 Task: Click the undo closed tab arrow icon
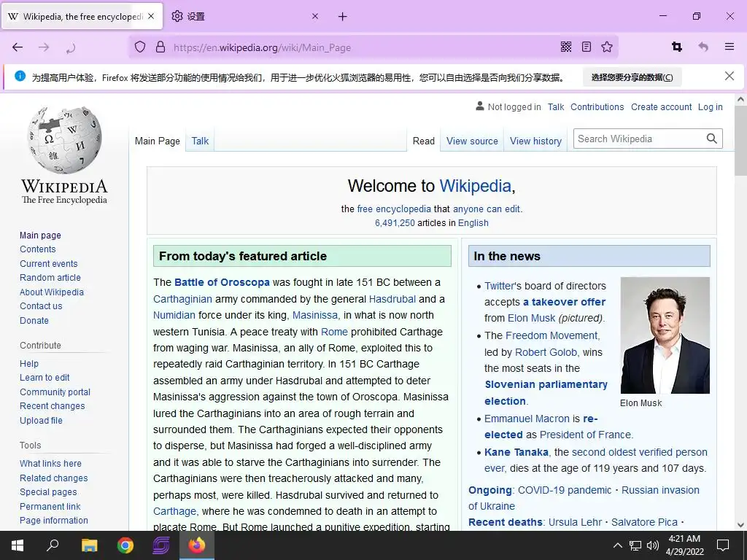click(x=703, y=47)
